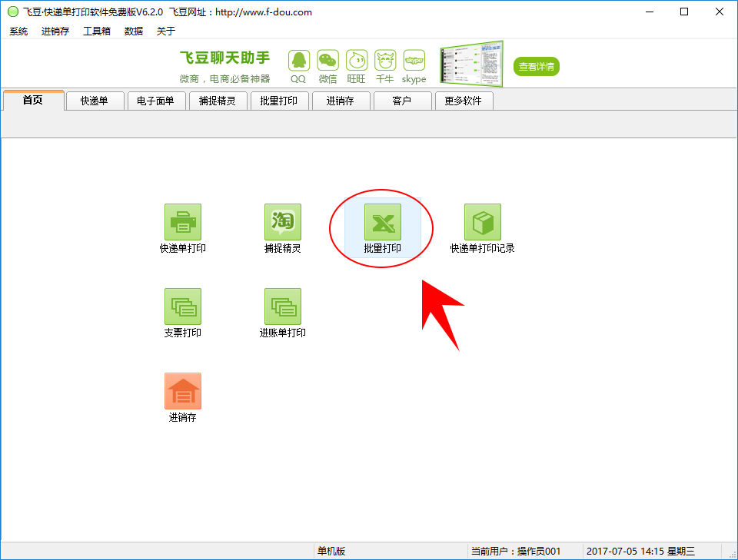The width and height of the screenshot is (738, 560).
Task: Click the QQ penguin icon in banner
Action: coord(299,61)
